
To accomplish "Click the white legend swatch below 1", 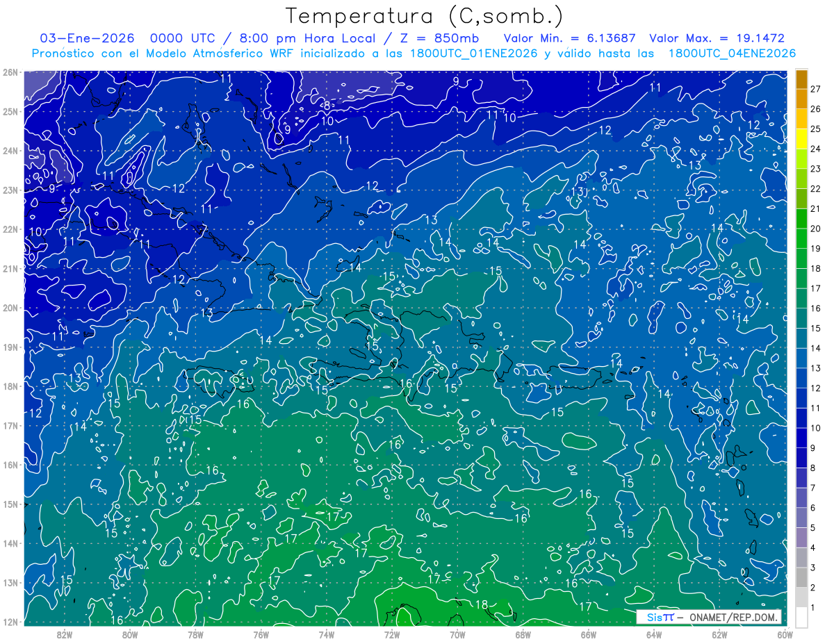I will [801, 617].
